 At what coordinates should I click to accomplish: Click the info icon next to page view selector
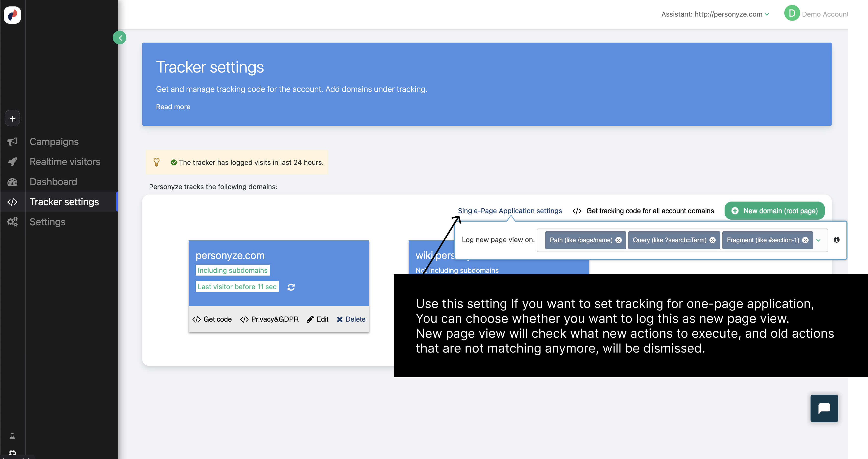click(837, 240)
